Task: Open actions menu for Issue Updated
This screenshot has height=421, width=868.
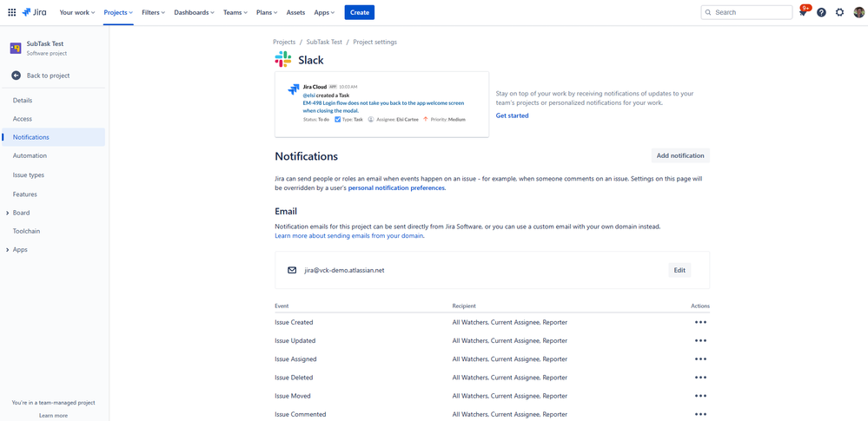Action: click(700, 340)
